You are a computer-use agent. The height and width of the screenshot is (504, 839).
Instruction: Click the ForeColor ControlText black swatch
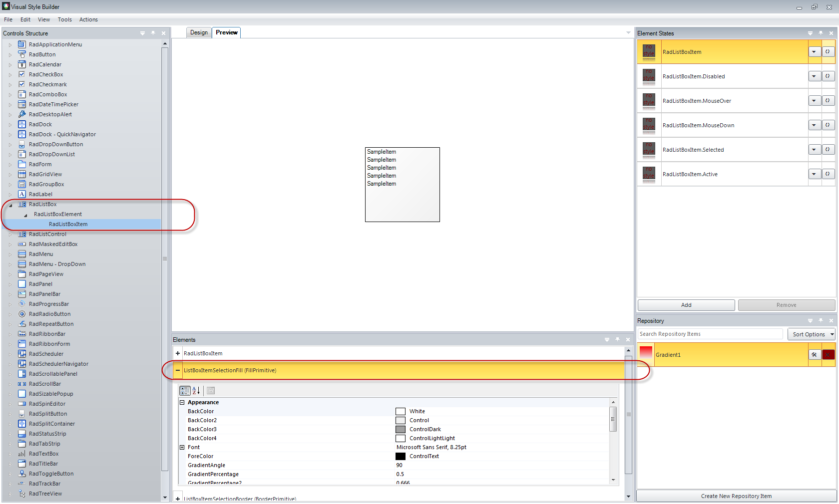click(x=401, y=456)
